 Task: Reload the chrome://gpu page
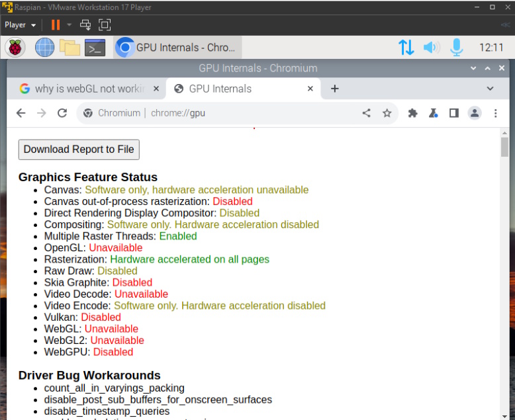coord(62,113)
